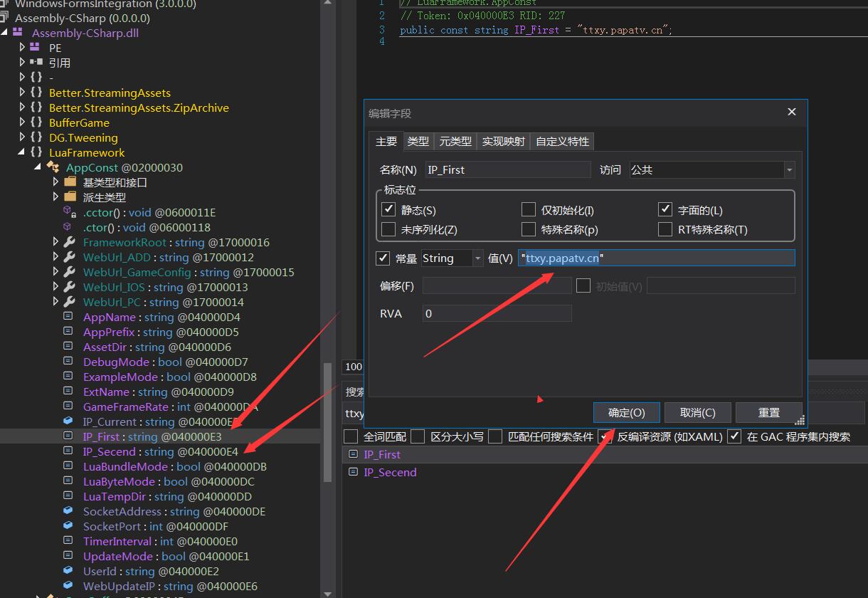Click the tree panel vertical scrollbar
Viewport: 868px width, 598px height.
click(328, 420)
